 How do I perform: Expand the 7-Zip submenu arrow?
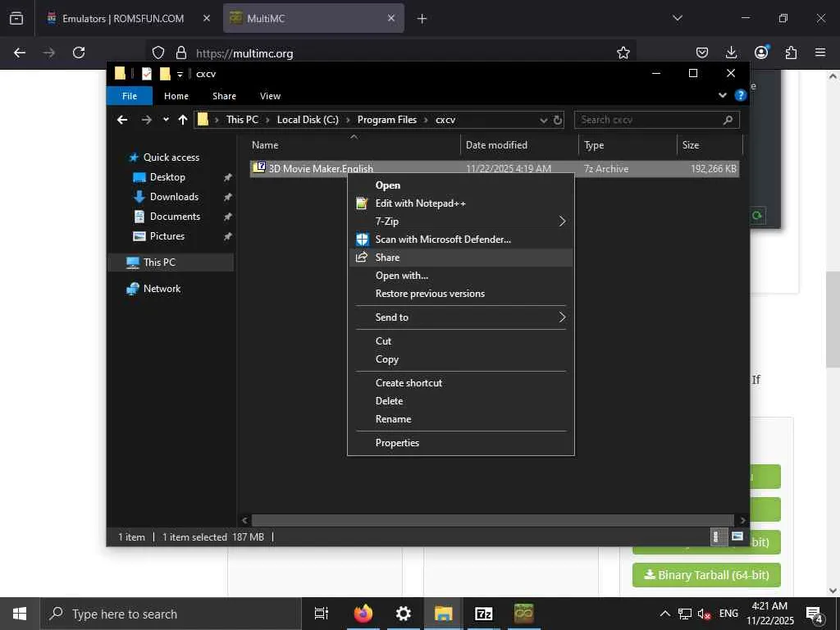coord(562,221)
